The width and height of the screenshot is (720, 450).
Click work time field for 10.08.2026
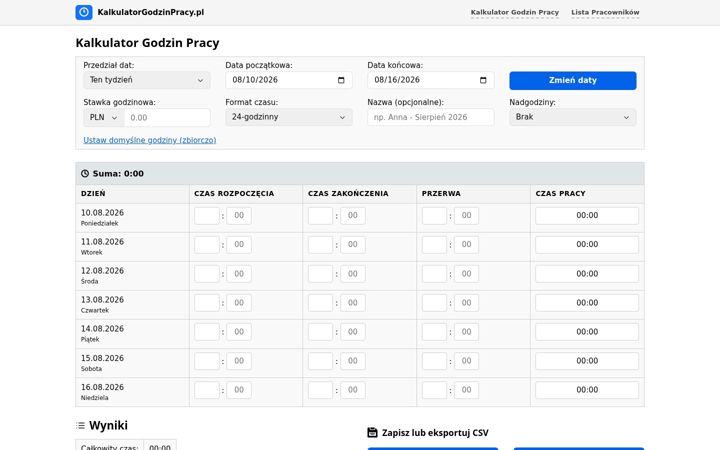point(587,216)
